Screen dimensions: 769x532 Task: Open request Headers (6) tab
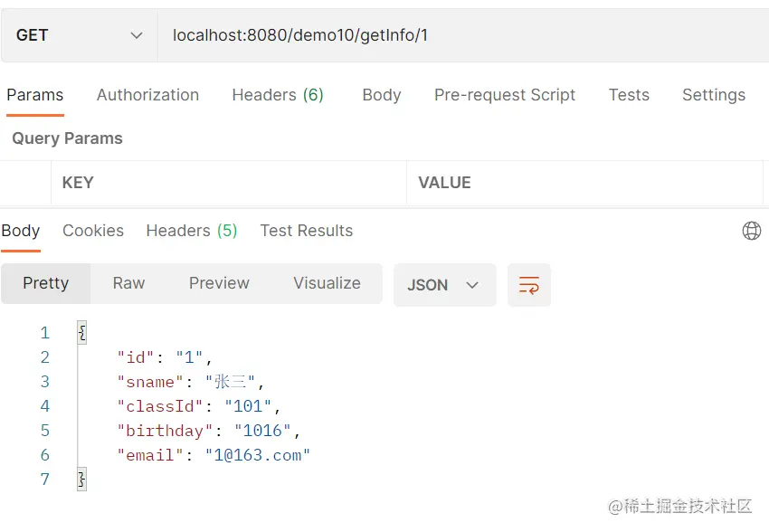coord(278,95)
